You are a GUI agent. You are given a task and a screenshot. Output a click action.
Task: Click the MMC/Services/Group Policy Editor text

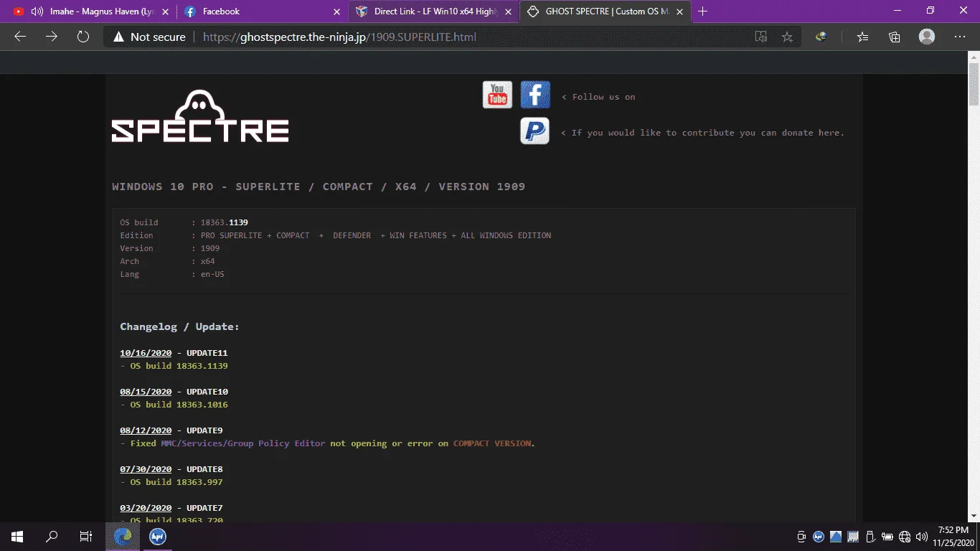coord(243,443)
